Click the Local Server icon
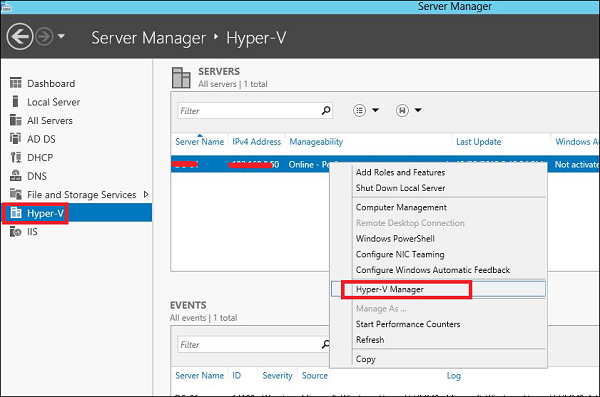Screen dimensions: 600x397 click(15, 101)
